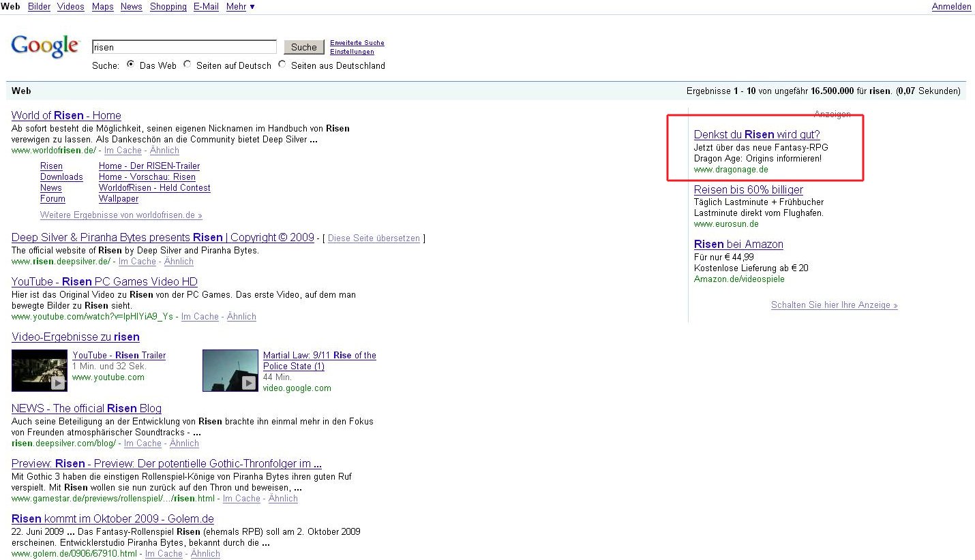Open WorldofRisen - Held Contest sitelink

pyautogui.click(x=155, y=188)
